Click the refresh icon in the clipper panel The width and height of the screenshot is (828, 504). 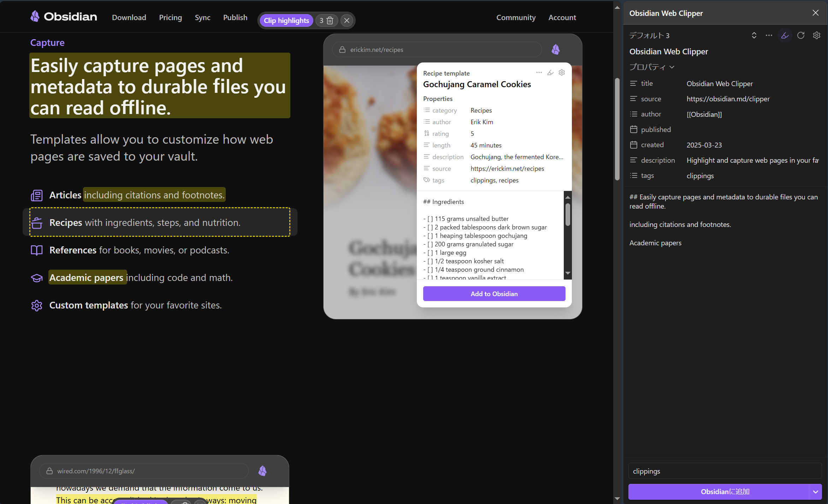801,35
